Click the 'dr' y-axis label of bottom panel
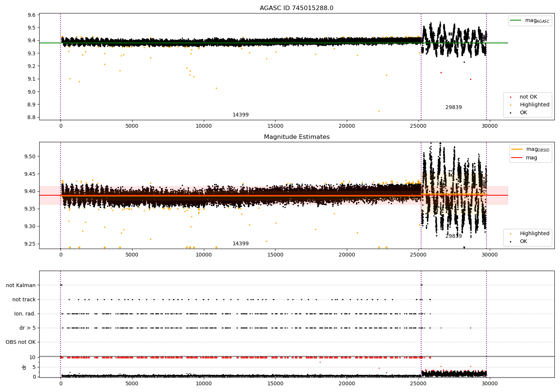Screen dimensions: 560x392 [x=24, y=367]
